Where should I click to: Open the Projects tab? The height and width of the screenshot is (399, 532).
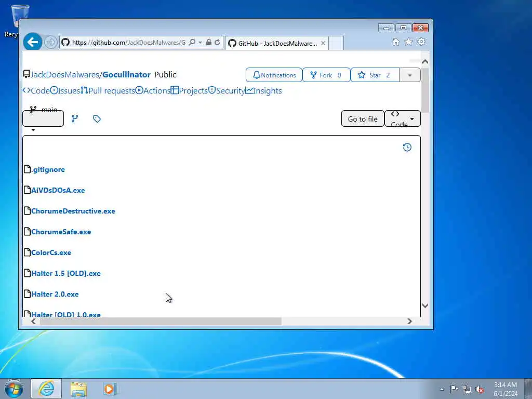coord(189,90)
